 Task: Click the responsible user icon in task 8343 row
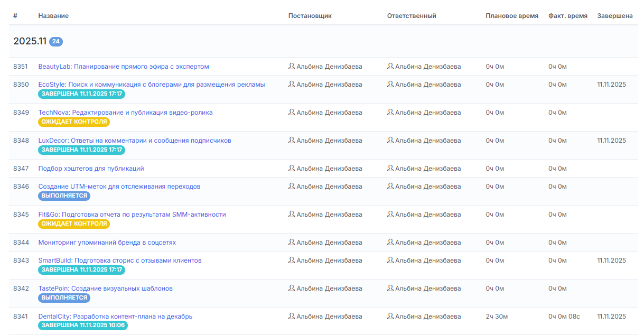coord(390,260)
